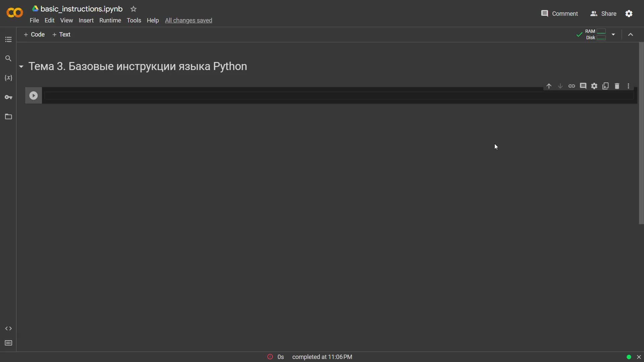Image resolution: width=644 pixels, height=362 pixels.
Task: Click the connected green checkmark
Action: point(579,35)
